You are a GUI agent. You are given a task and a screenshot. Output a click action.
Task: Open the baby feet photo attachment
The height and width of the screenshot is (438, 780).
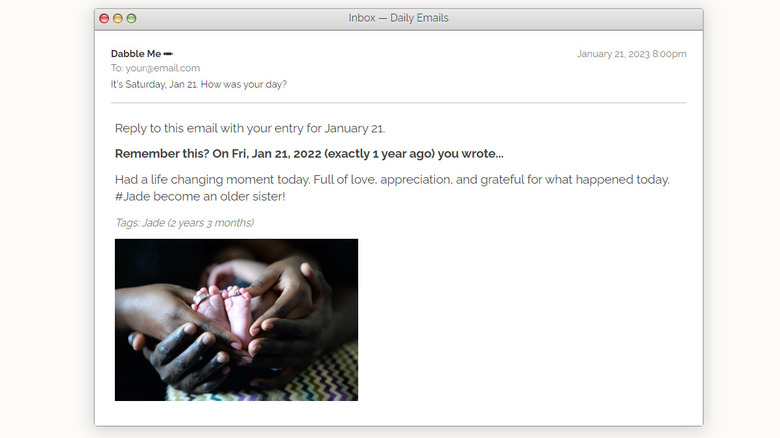click(x=236, y=320)
